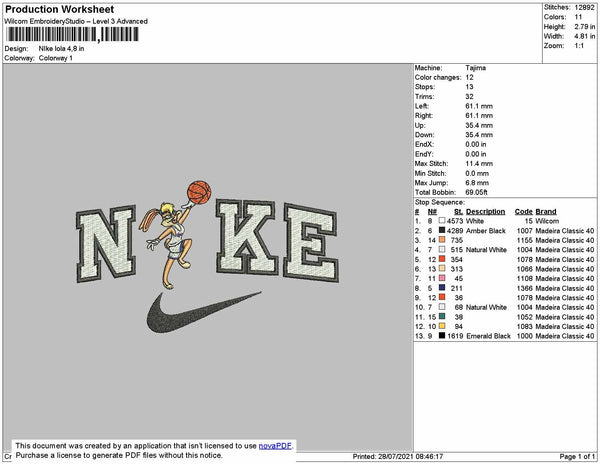Click the Color changes value '12'

pyautogui.click(x=470, y=77)
